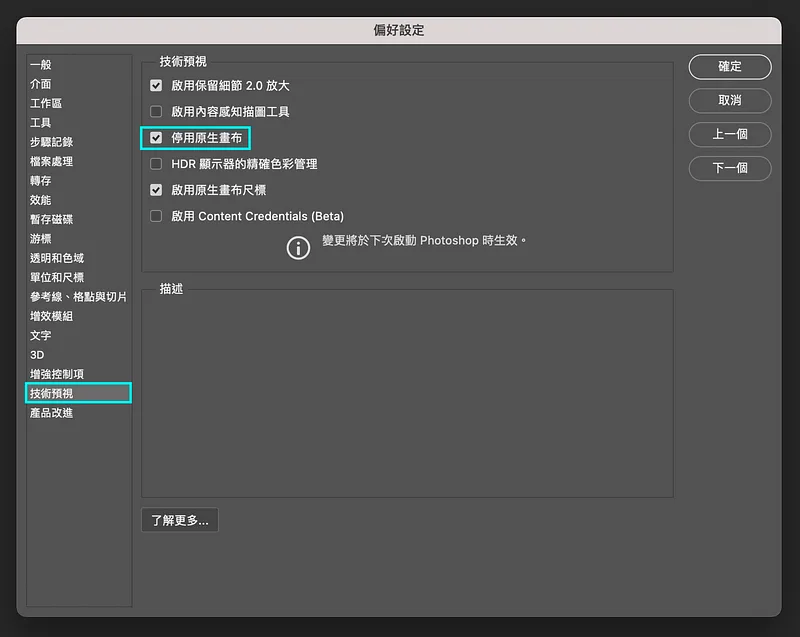The width and height of the screenshot is (800, 637).
Task: Click the 技術預視 group heading
Action: [183, 61]
